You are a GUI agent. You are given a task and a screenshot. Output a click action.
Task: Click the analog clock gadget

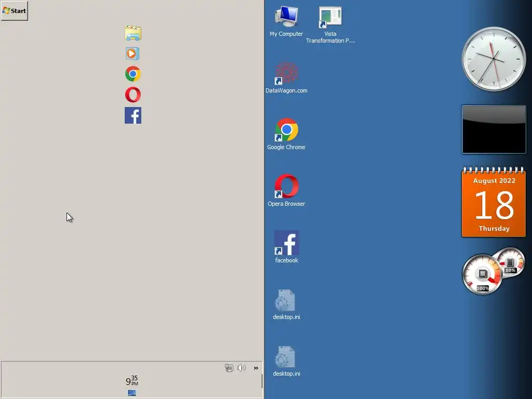pos(494,59)
